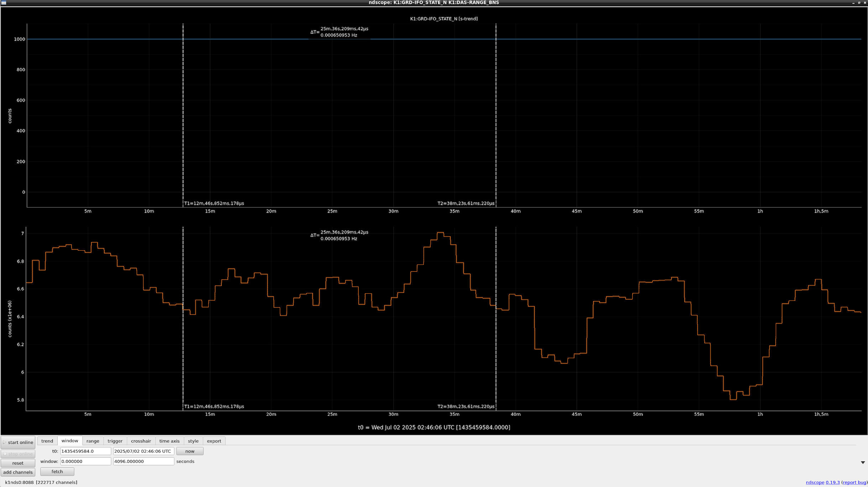Open the 0.19.3 version link

[x=833, y=482]
